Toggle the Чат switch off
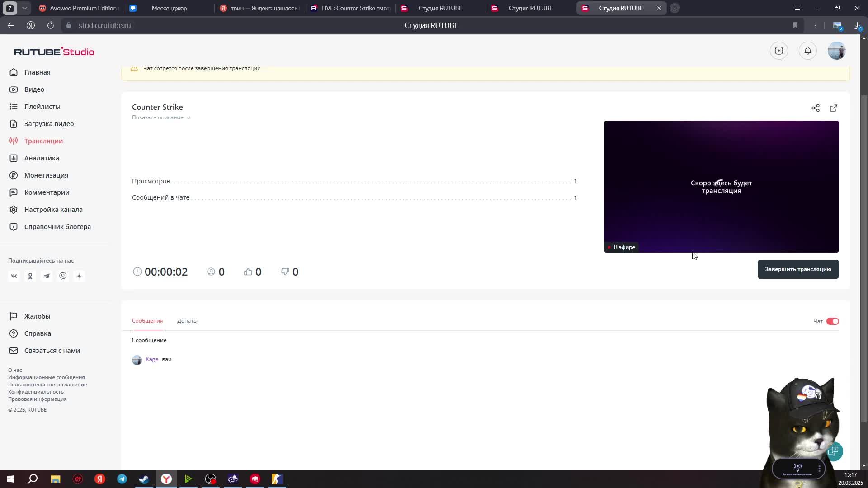The image size is (868, 488). coord(832,321)
